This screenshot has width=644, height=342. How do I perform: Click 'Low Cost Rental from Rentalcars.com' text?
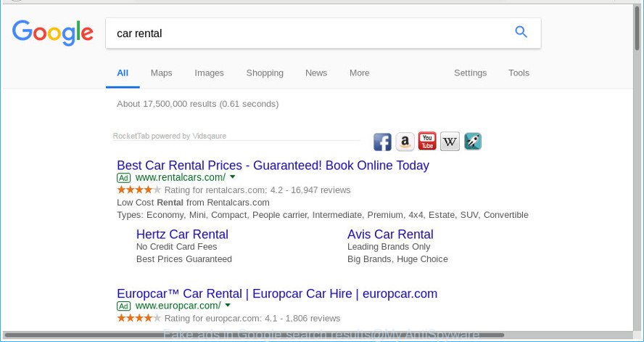pos(193,203)
